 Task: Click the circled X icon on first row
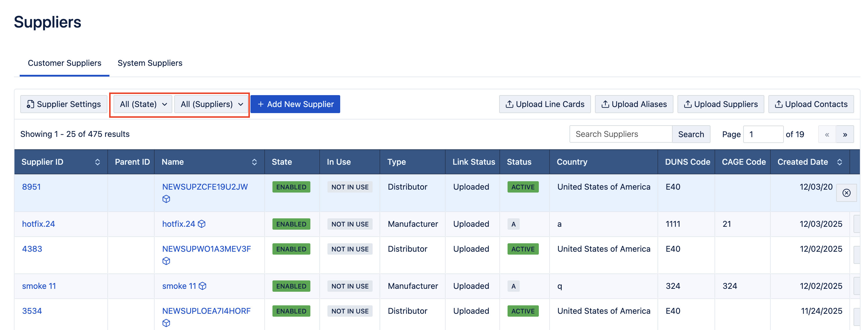pyautogui.click(x=846, y=193)
